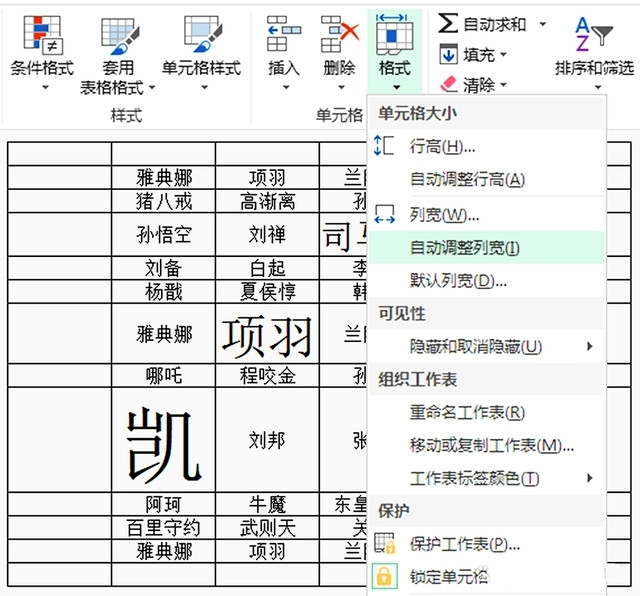Viewport: 640px width, 596px height.
Task: Expand Hide and Unhide (隐藏和取消隐藏) submenu
Action: [589, 346]
